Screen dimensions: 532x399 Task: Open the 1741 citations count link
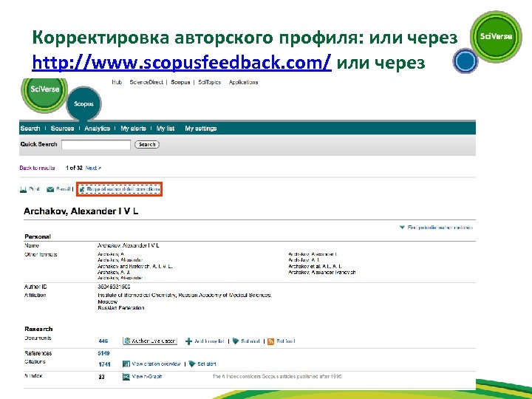coord(104,364)
